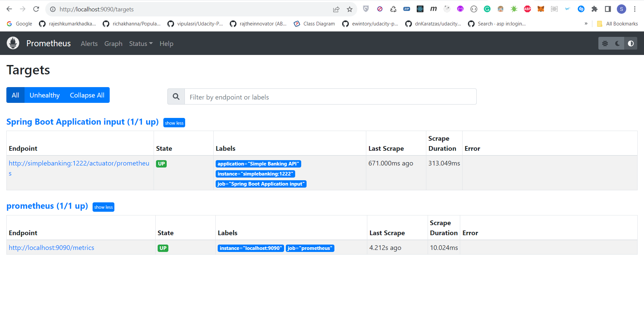Open the purple circle extension icon
Image resolution: width=644 pixels, height=331 pixels.
pos(460,9)
